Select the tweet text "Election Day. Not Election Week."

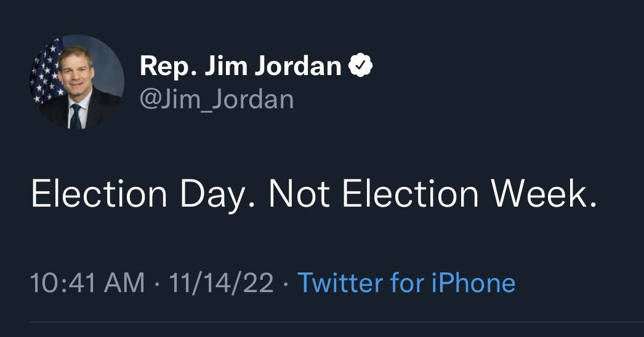(x=314, y=194)
